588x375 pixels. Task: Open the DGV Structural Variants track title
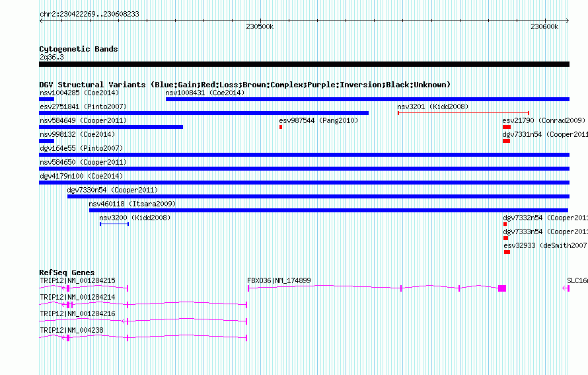coord(245,85)
